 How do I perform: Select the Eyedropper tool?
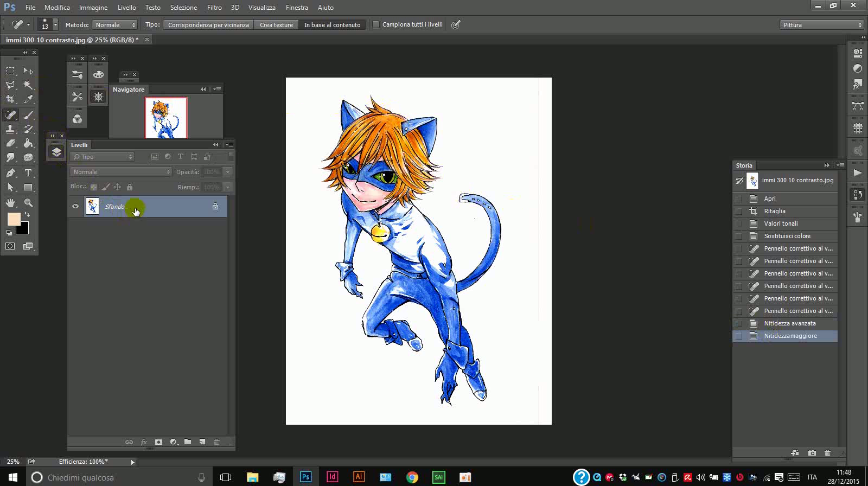28,99
